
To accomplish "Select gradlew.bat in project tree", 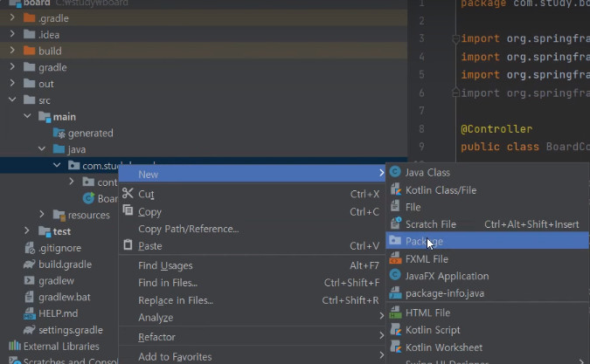I will pos(65,297).
